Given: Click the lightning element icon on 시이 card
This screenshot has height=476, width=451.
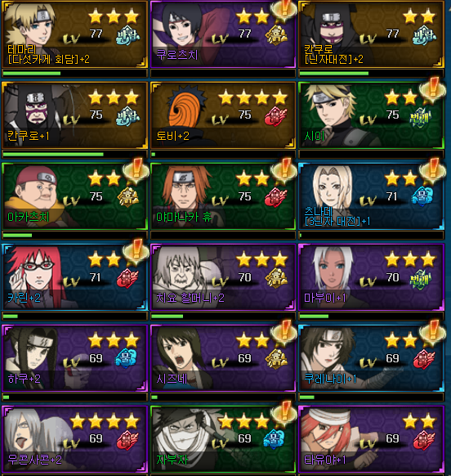Looking at the screenshot, I should [420, 117].
